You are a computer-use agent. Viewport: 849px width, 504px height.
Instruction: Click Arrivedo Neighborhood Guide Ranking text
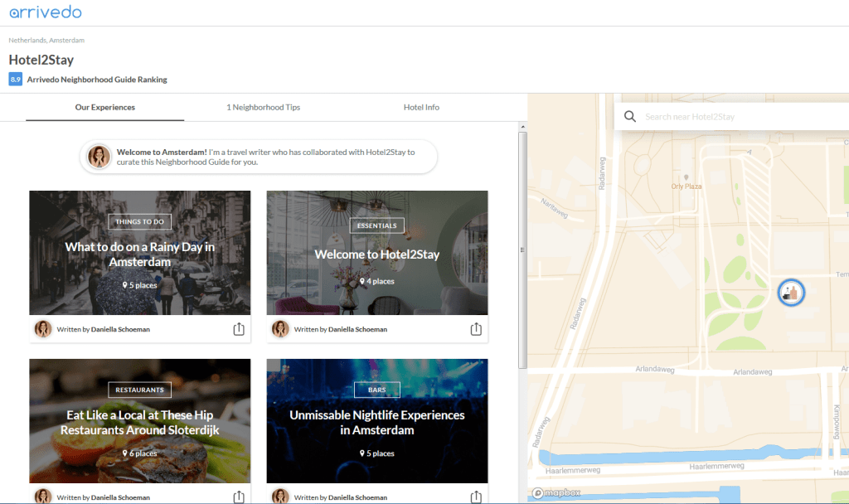tap(97, 80)
